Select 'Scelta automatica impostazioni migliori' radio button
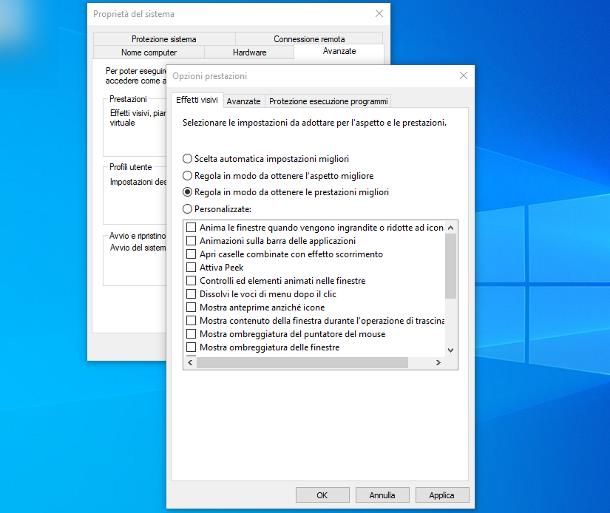The height and width of the screenshot is (513, 610). click(188, 159)
